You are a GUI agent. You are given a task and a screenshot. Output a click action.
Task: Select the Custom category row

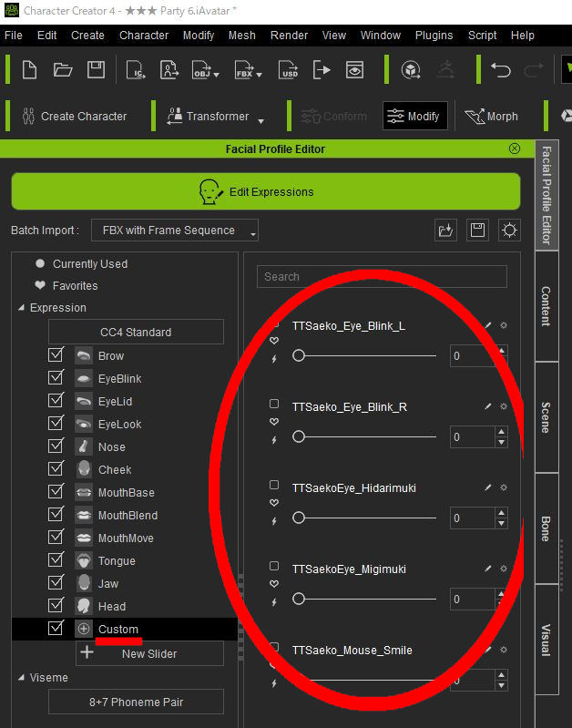coord(125,629)
